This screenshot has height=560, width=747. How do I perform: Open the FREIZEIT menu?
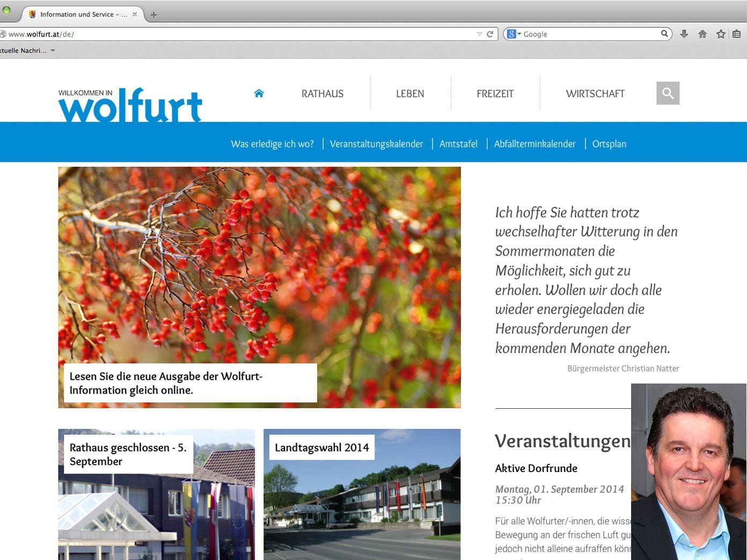tap(495, 93)
